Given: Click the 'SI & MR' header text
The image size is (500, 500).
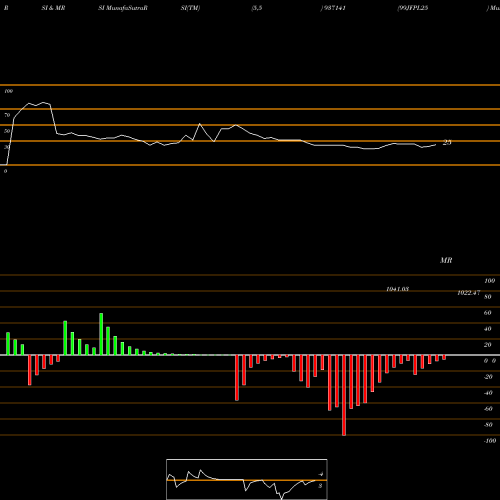Looking at the screenshot, I should 53,8.
